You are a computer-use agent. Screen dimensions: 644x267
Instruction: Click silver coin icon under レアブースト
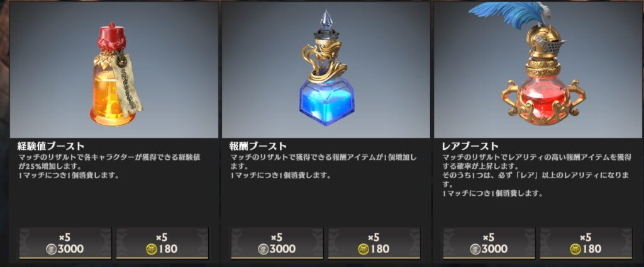(x=475, y=249)
